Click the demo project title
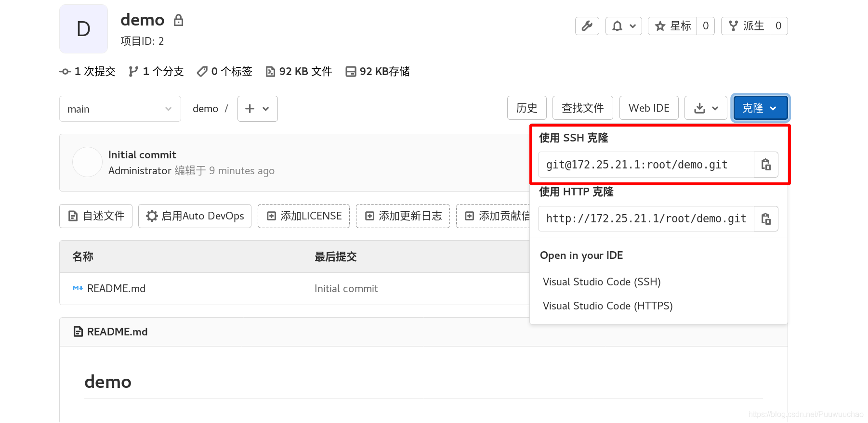Viewport: 868px width, 423px height. pyautogui.click(x=142, y=20)
